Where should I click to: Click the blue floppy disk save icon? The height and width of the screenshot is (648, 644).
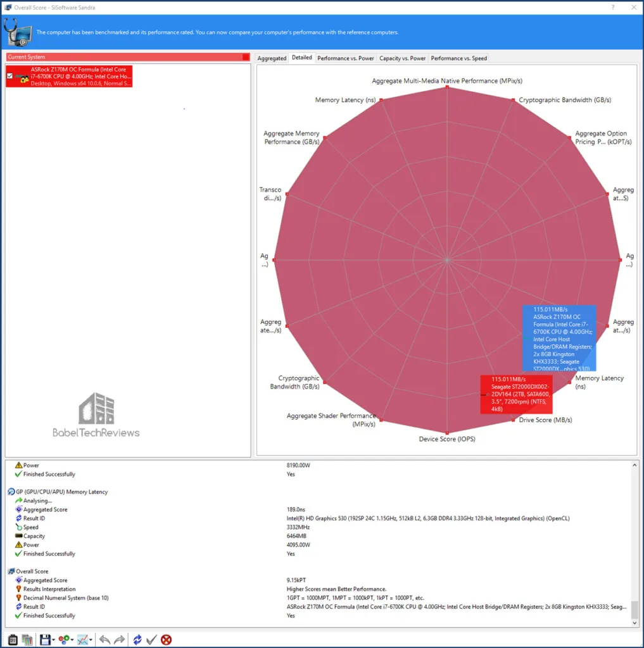[44, 639]
